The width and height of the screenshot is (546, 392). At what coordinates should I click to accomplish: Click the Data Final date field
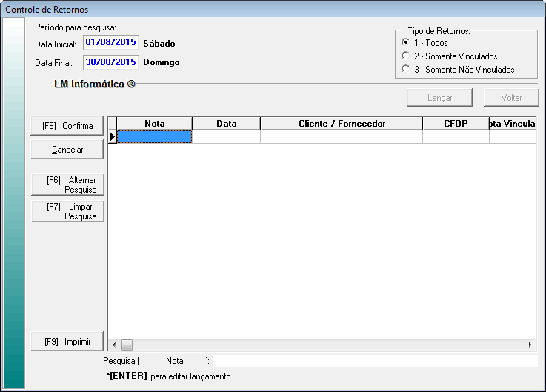pos(110,62)
